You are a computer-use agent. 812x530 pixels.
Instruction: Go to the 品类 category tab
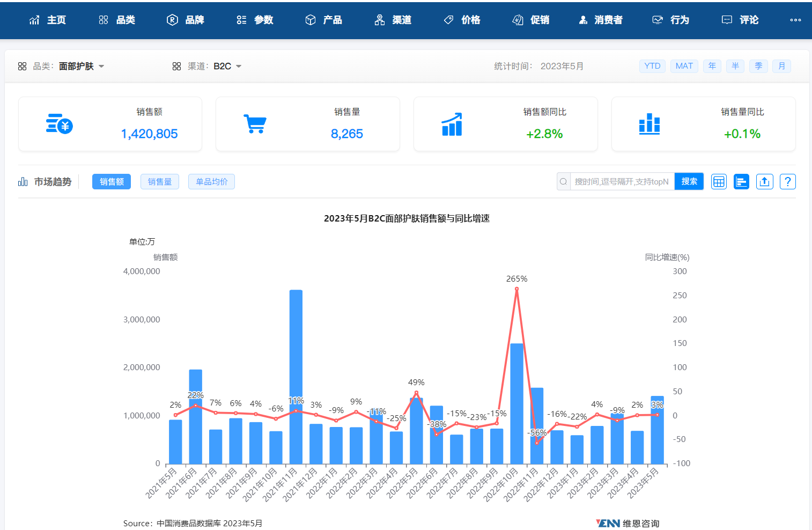click(x=116, y=20)
